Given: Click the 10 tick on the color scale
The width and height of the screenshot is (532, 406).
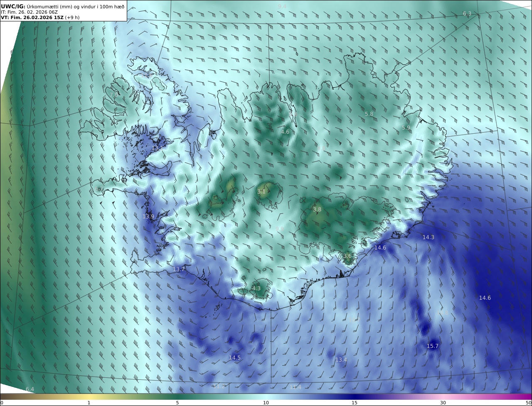Looking at the screenshot, I should point(266,403).
